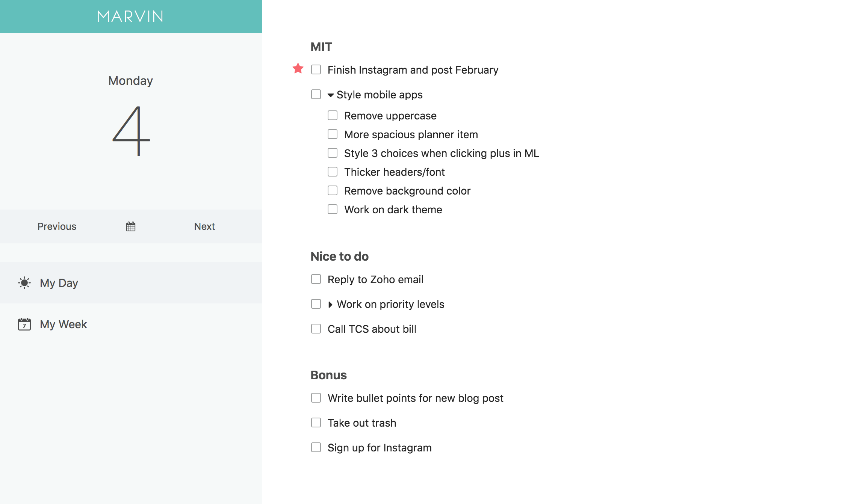Check off Finish Instagram and post February

click(x=316, y=69)
